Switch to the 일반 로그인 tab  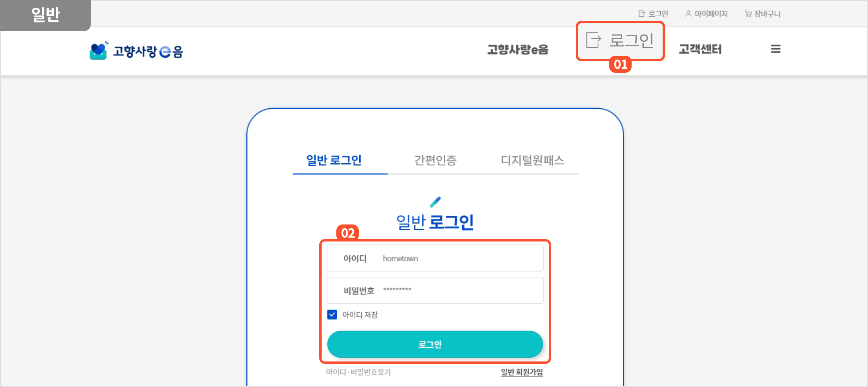(334, 160)
